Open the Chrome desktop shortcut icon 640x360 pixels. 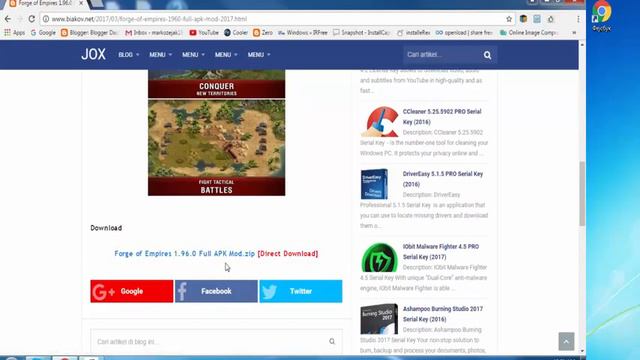coord(602,16)
